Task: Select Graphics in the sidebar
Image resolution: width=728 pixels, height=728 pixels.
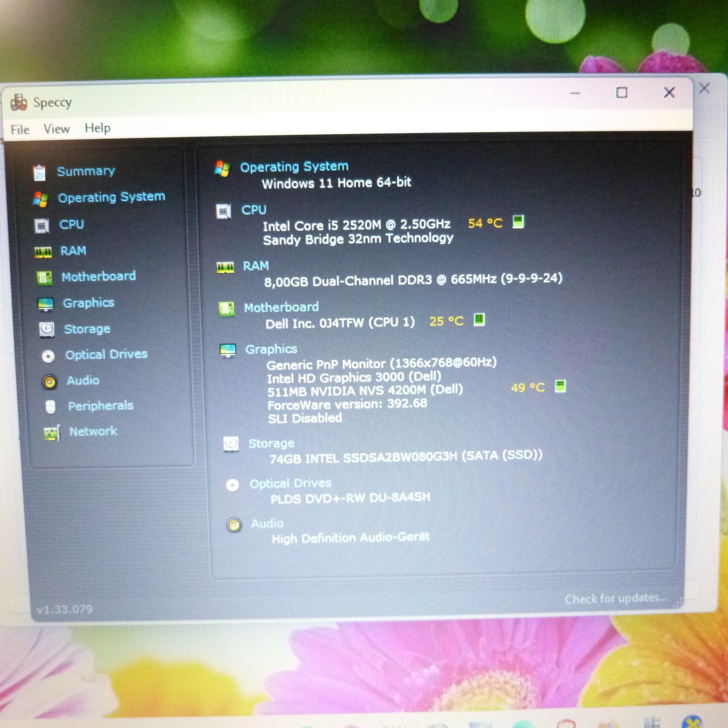Action: coord(88,303)
